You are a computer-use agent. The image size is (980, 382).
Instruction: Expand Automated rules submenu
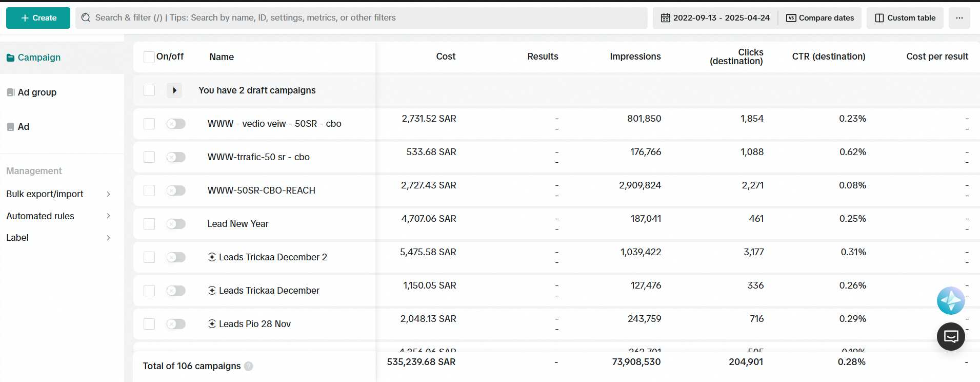[108, 216]
